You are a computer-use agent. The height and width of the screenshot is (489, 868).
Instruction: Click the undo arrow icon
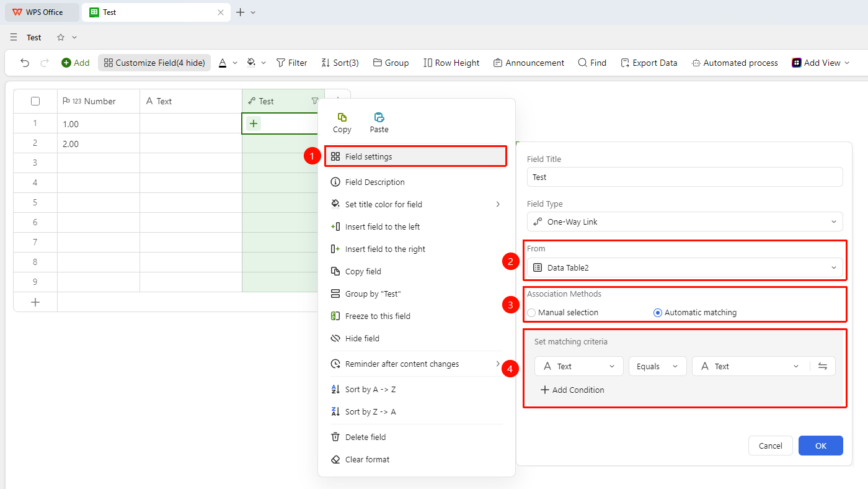[x=25, y=63]
